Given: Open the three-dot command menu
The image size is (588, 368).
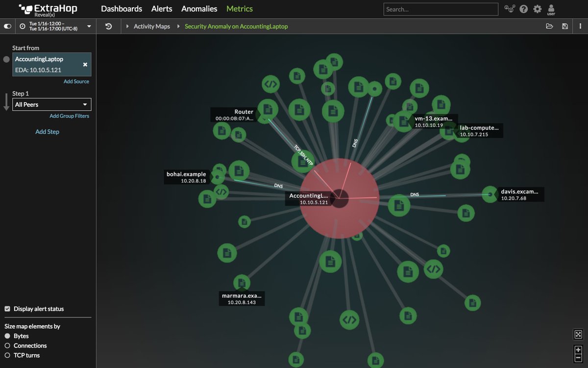Looking at the screenshot, I should pyautogui.click(x=580, y=26).
